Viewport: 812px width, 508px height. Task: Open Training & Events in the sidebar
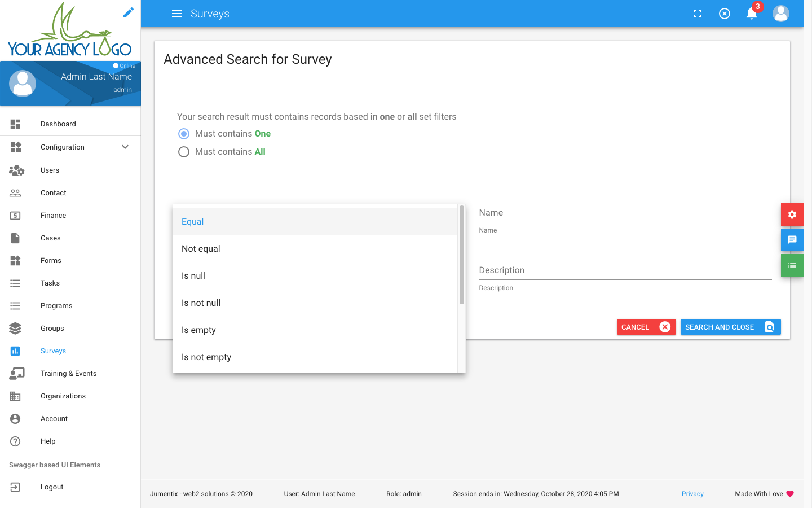70,374
